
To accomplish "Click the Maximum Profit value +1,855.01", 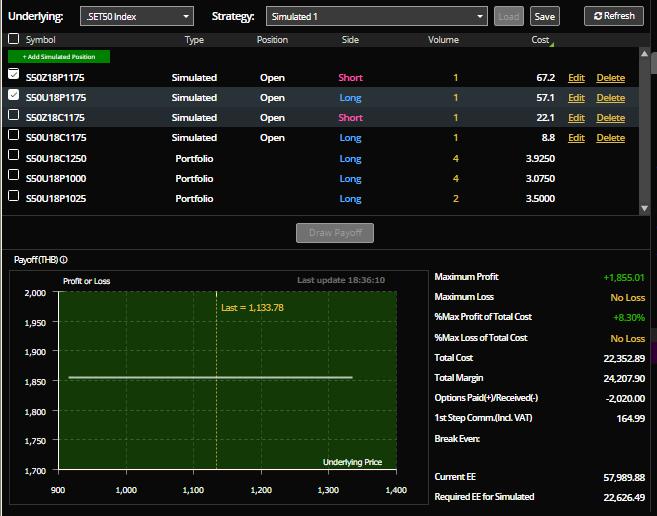I will 623,277.
